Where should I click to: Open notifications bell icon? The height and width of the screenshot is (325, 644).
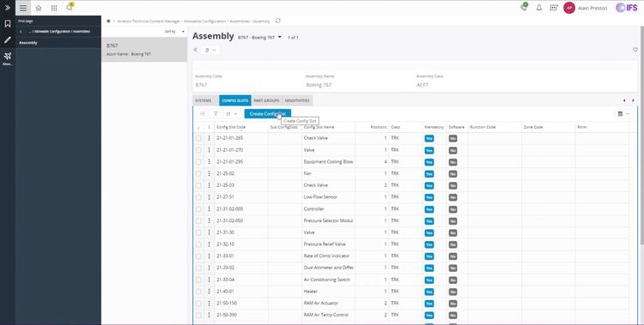[539, 8]
